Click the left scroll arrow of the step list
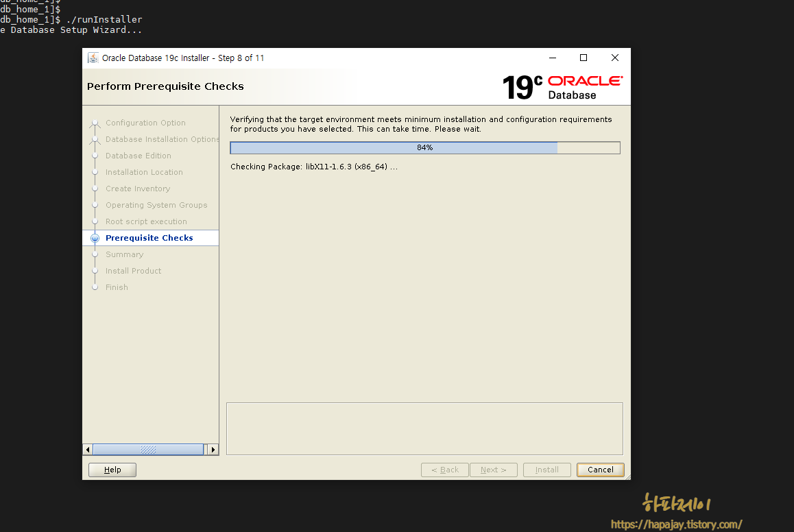794x532 pixels. pyautogui.click(x=88, y=450)
